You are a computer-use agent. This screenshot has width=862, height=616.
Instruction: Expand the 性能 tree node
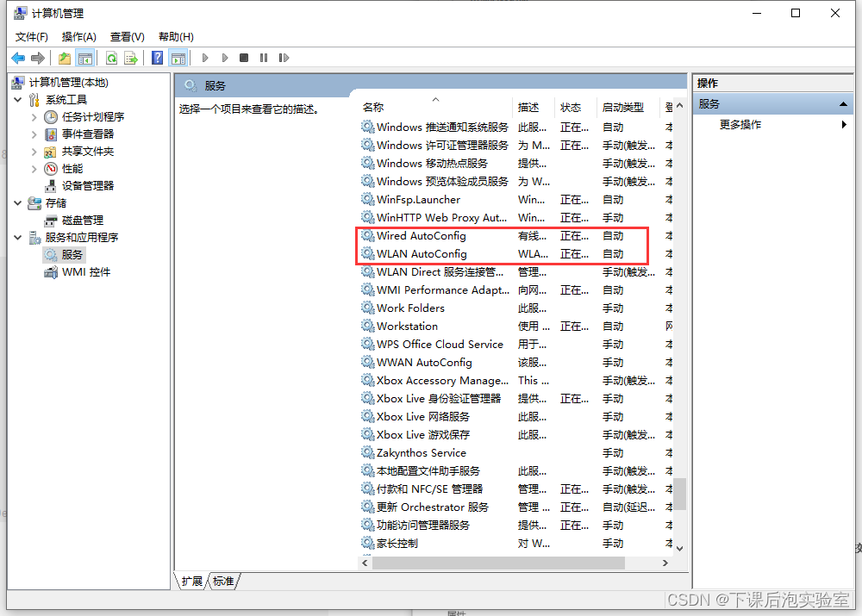(34, 169)
